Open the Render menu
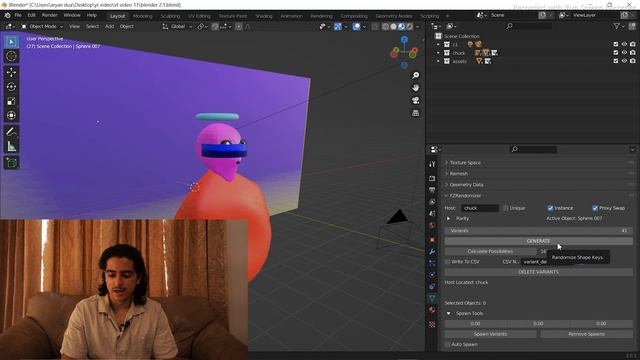The width and height of the screenshot is (640, 360). (x=49, y=15)
